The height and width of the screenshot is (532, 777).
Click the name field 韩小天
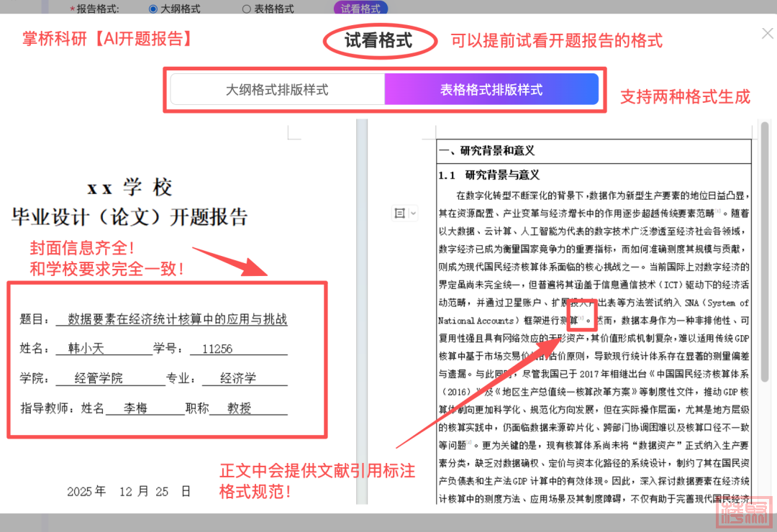point(86,349)
